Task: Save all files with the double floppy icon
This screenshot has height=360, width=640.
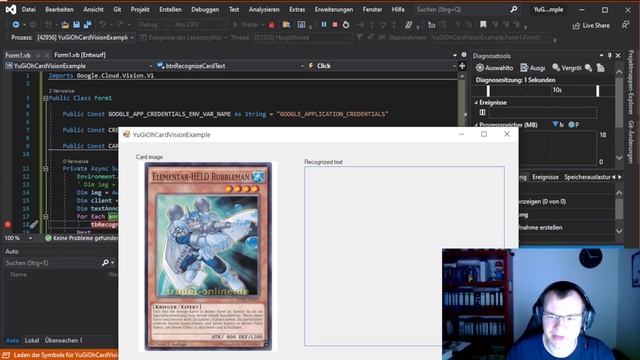Action: tap(87, 25)
